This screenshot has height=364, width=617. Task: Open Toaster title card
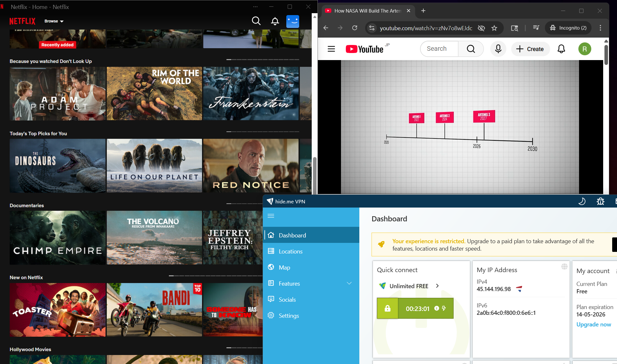58,310
